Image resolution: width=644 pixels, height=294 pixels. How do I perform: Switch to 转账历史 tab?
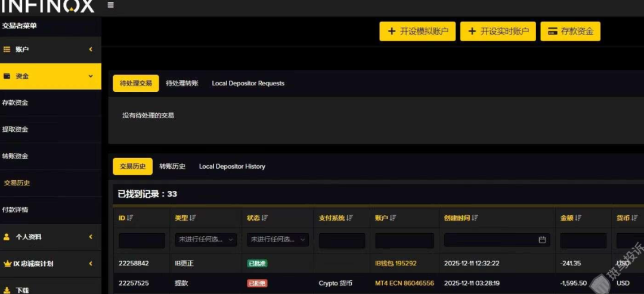click(172, 166)
